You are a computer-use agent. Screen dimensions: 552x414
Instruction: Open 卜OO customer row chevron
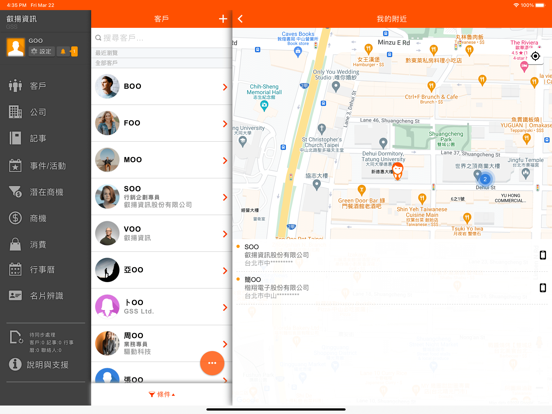[225, 307]
